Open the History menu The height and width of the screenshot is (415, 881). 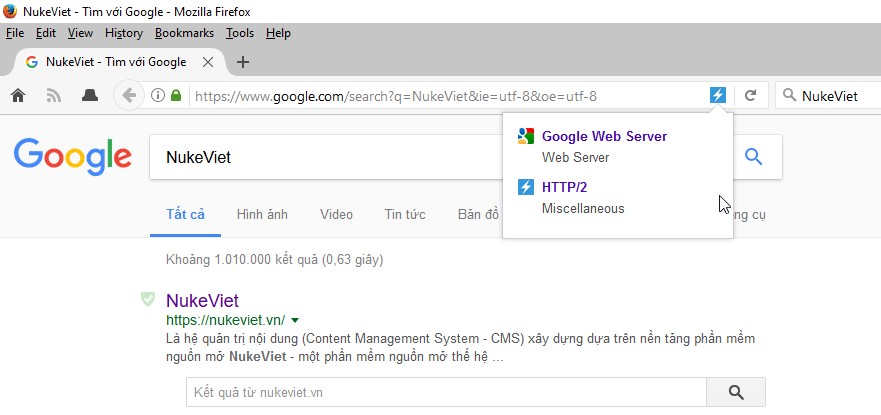pos(124,33)
